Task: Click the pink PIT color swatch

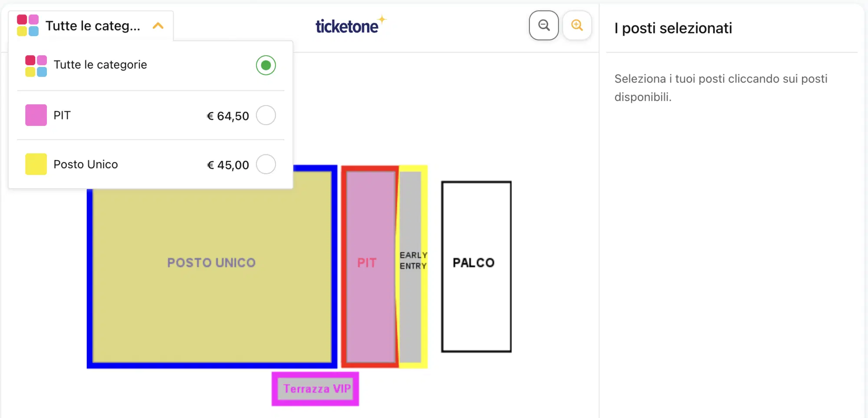Action: click(36, 116)
